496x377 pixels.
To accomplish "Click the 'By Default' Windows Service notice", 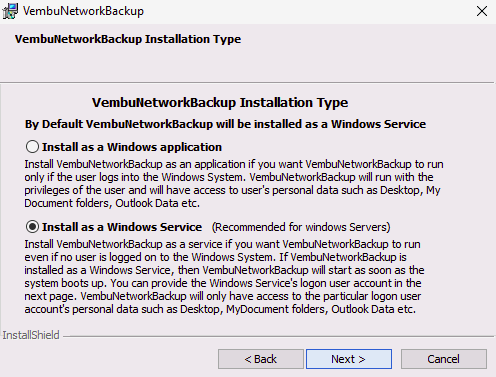I will 225,124.
